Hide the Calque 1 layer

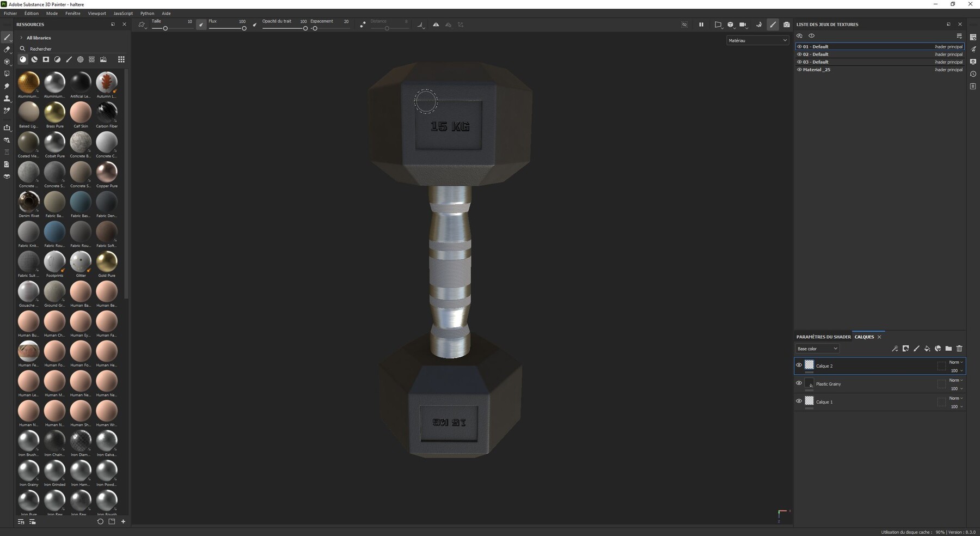799,401
